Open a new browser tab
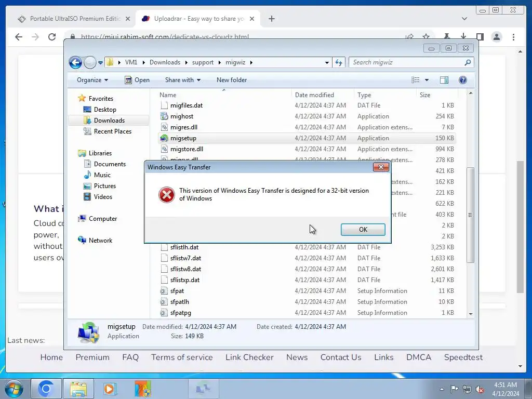The width and height of the screenshot is (532, 399). tap(271, 19)
